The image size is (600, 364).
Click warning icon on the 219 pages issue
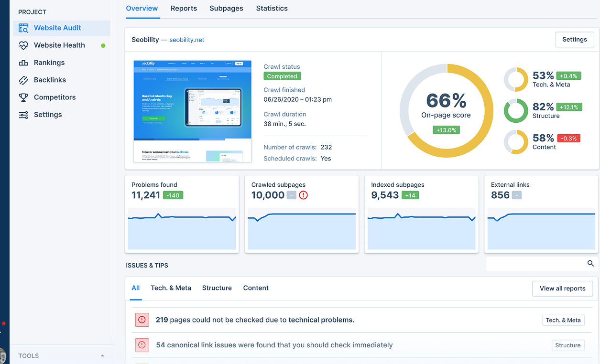142,320
